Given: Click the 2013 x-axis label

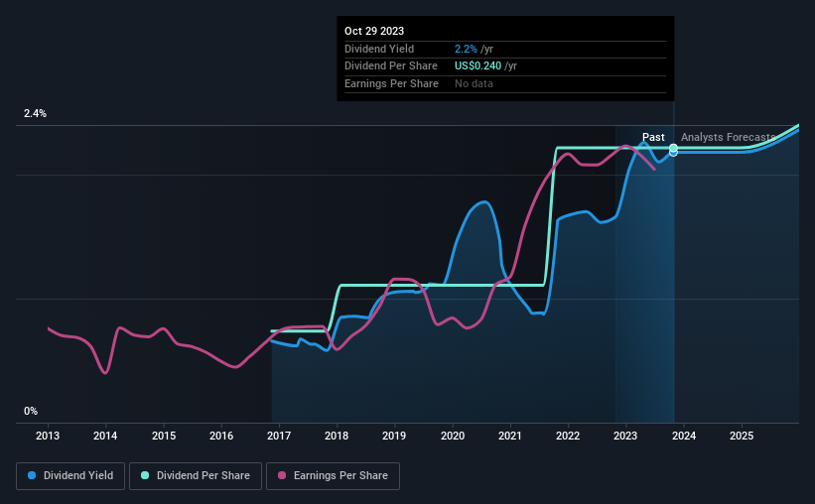Looking at the screenshot, I should point(48,436).
